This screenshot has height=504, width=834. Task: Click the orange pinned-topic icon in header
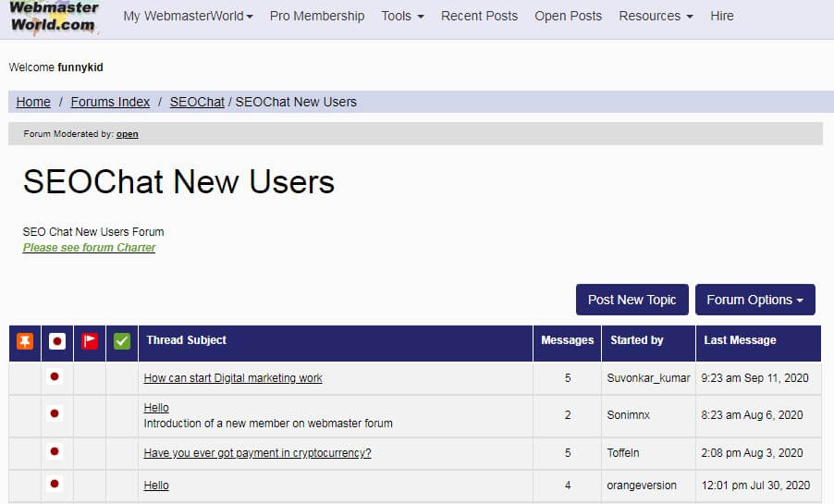click(25, 340)
